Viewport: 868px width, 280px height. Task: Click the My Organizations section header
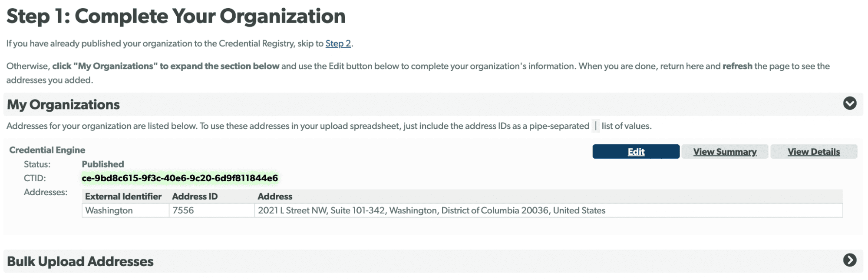tap(63, 104)
